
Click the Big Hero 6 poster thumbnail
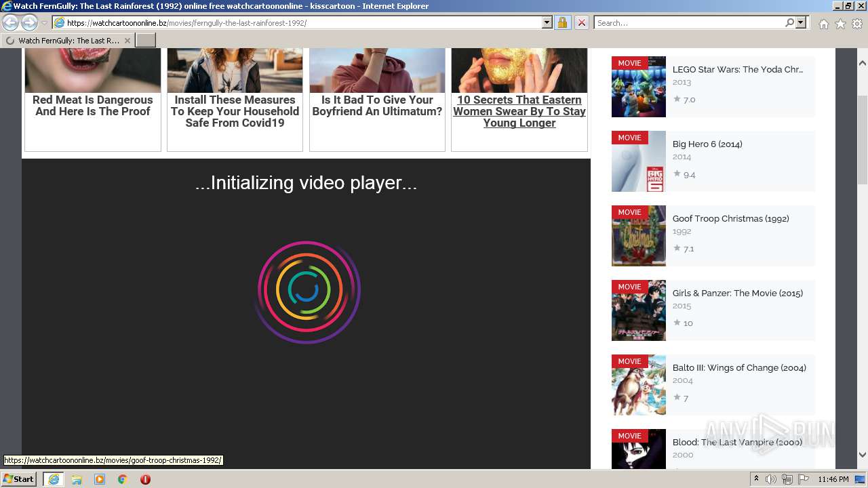pyautogui.click(x=639, y=161)
